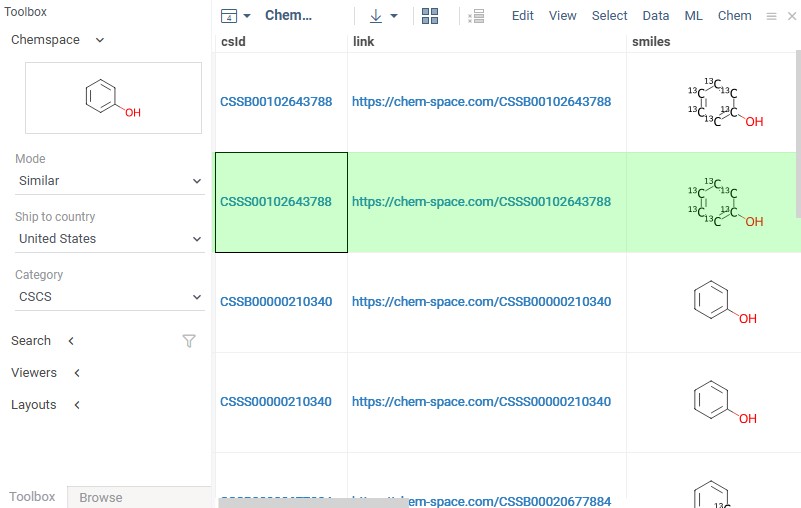This screenshot has height=508, width=801.
Task: Switch to the Toolbox tab
Action: [x=32, y=497]
